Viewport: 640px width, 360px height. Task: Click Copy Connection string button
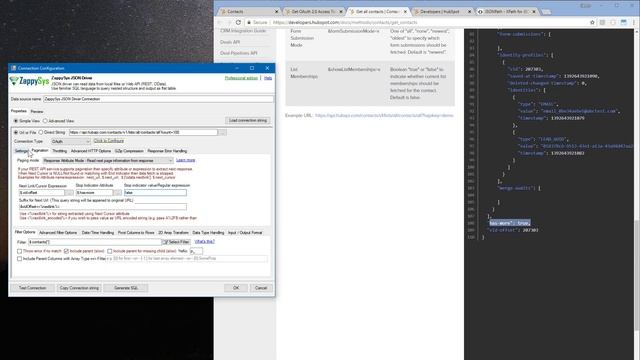[79, 288]
